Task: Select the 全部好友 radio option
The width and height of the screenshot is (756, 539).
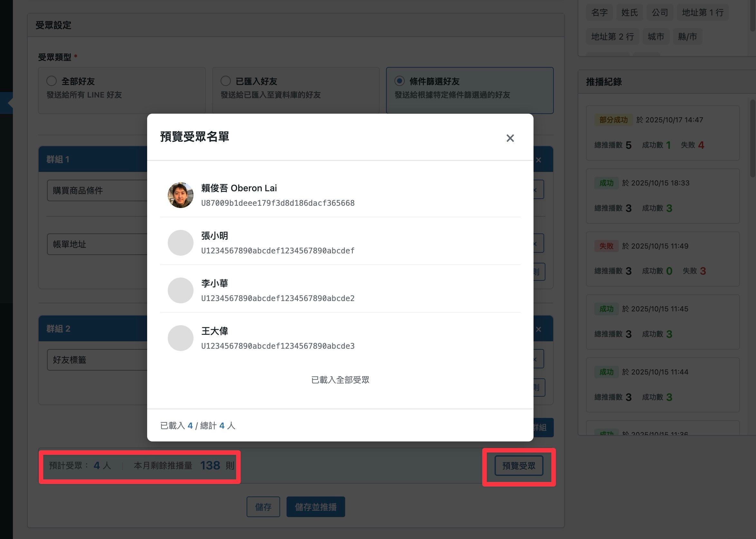Action: 52,81
